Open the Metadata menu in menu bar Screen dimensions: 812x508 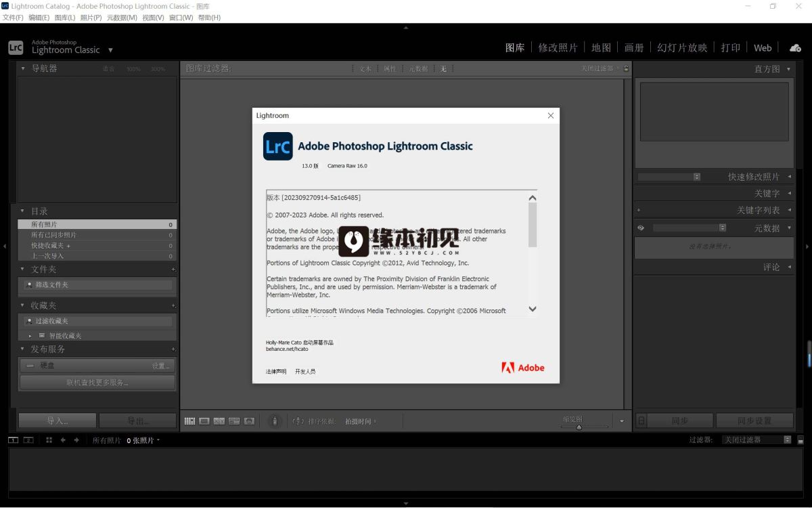tap(122, 18)
